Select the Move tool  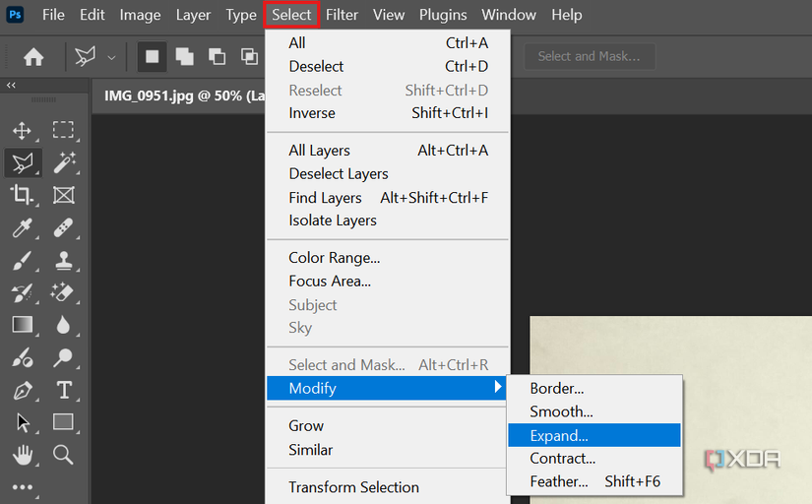(22, 131)
